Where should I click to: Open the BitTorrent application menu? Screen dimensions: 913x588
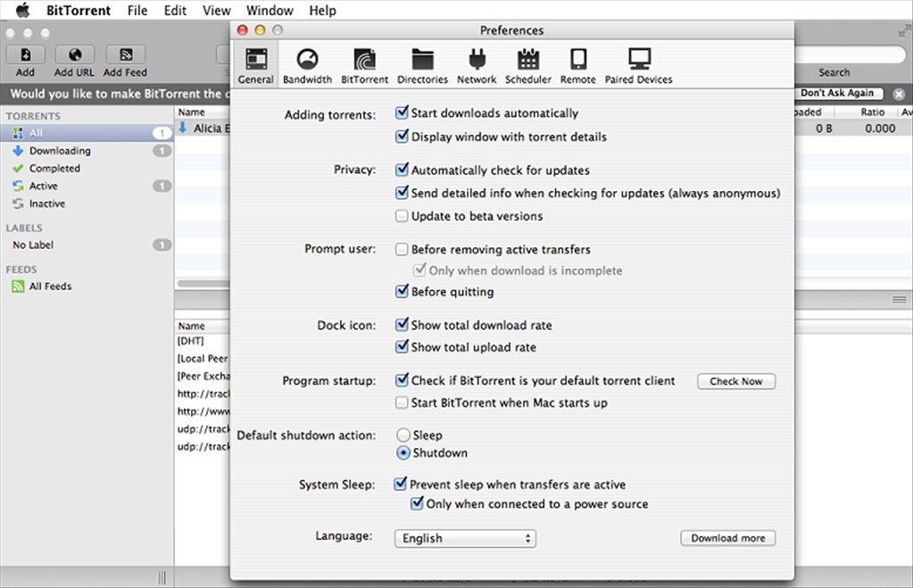point(79,10)
